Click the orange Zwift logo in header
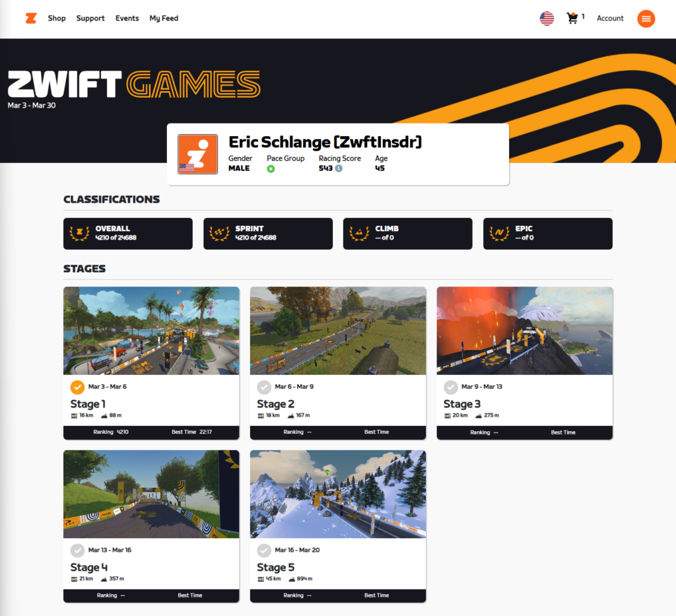The width and height of the screenshot is (676, 616). pyautogui.click(x=30, y=18)
